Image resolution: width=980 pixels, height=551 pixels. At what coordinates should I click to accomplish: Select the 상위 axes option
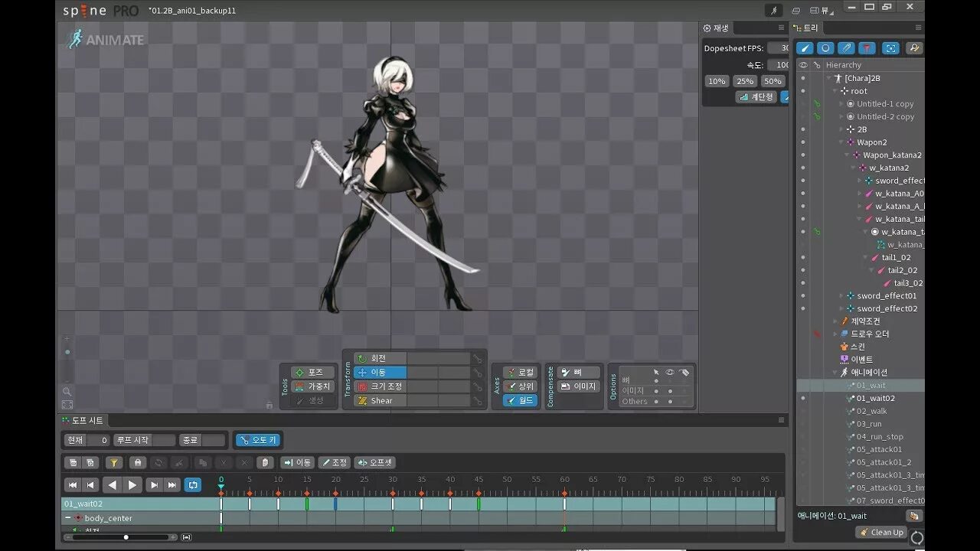tap(520, 386)
